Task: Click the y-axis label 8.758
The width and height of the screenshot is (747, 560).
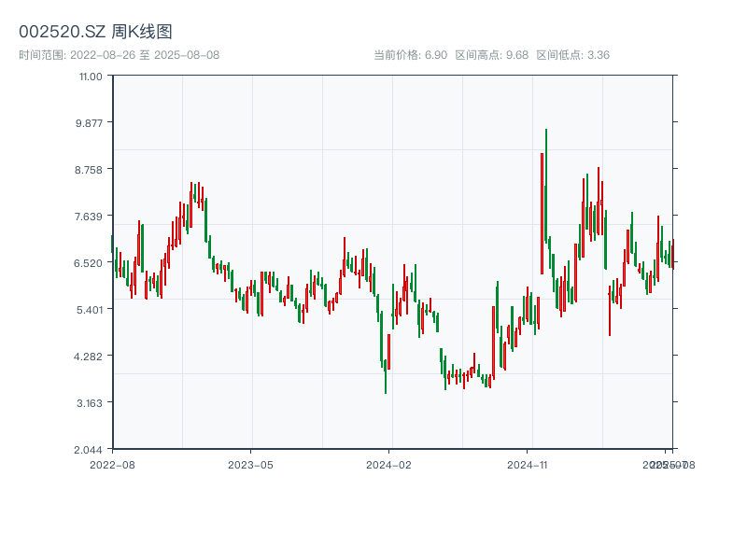Action: pos(89,170)
